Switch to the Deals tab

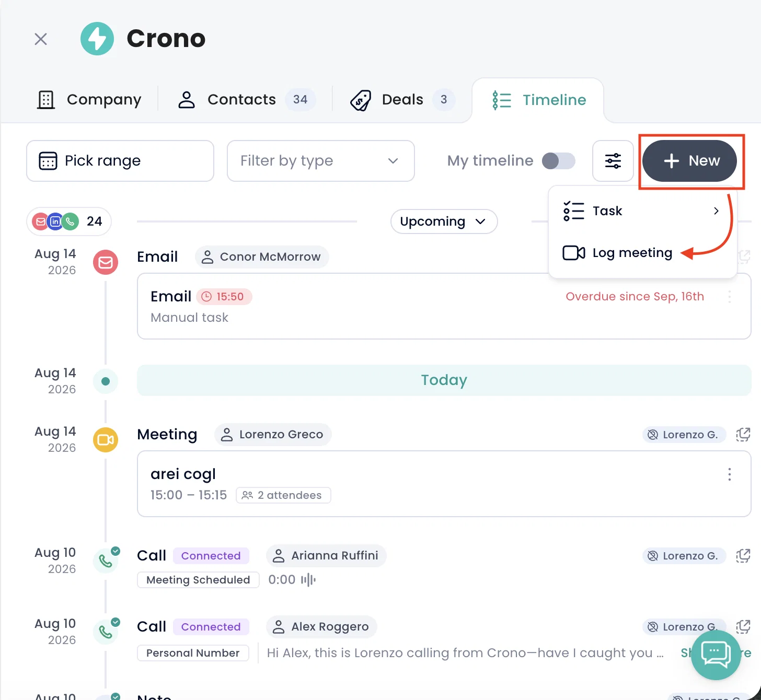(x=402, y=100)
